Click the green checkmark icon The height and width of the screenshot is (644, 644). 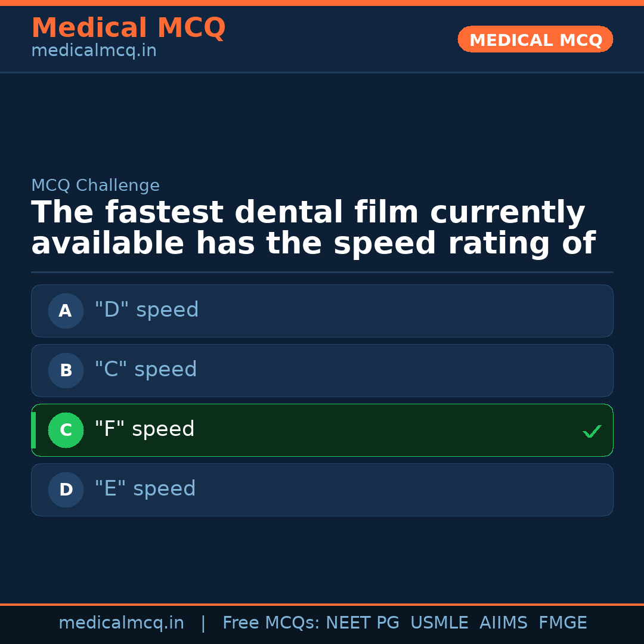tap(592, 431)
